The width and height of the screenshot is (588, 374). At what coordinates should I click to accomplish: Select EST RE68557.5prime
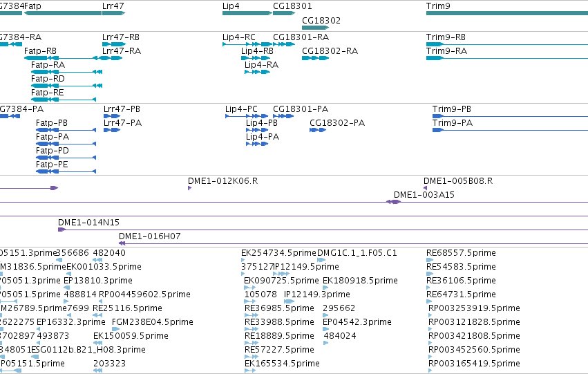(x=462, y=253)
